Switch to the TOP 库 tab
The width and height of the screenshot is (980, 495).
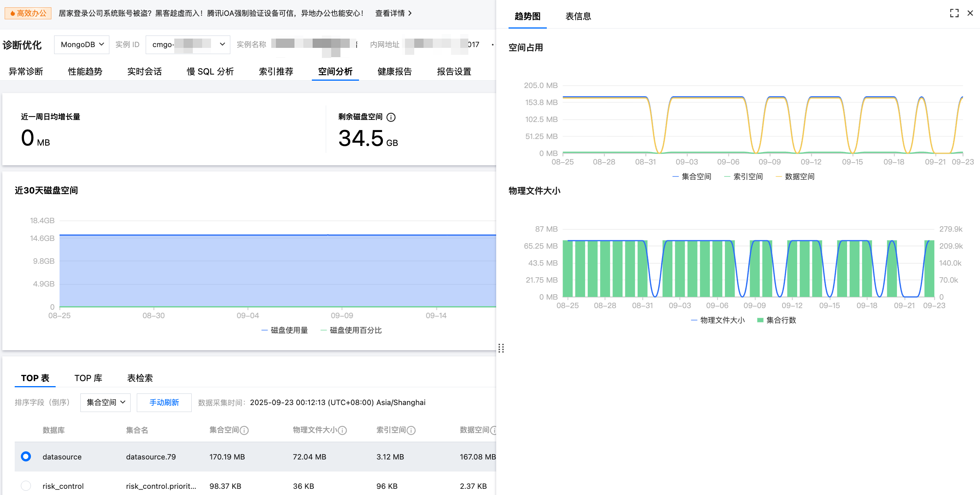click(88, 378)
